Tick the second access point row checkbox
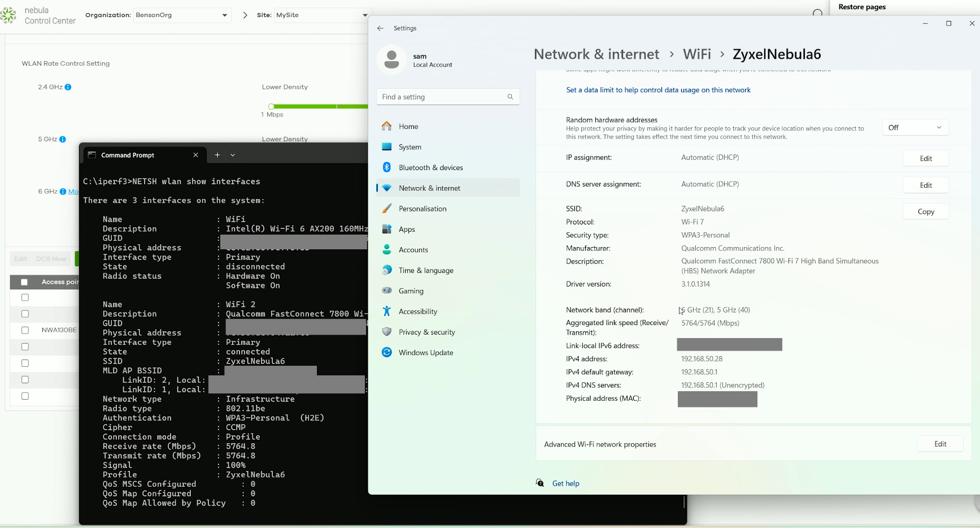Image resolution: width=980 pixels, height=528 pixels. [25, 314]
